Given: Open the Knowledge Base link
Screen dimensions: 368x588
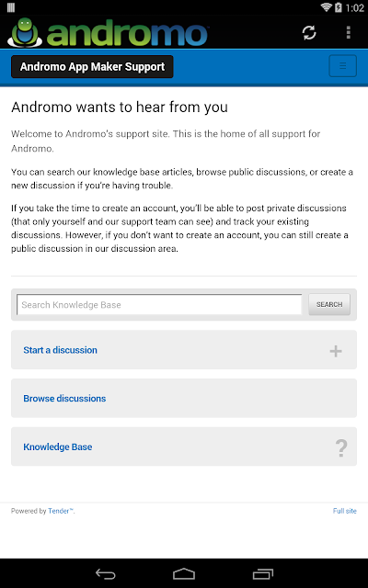Looking at the screenshot, I should (x=57, y=447).
